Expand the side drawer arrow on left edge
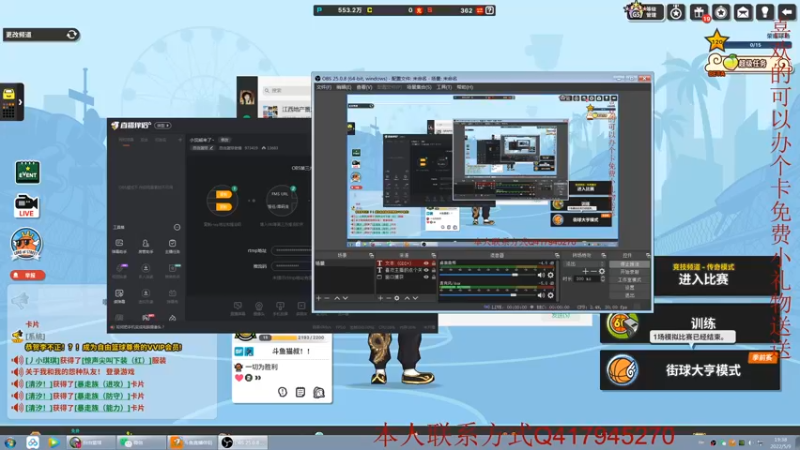The image size is (800, 450). pyautogui.click(x=20, y=102)
